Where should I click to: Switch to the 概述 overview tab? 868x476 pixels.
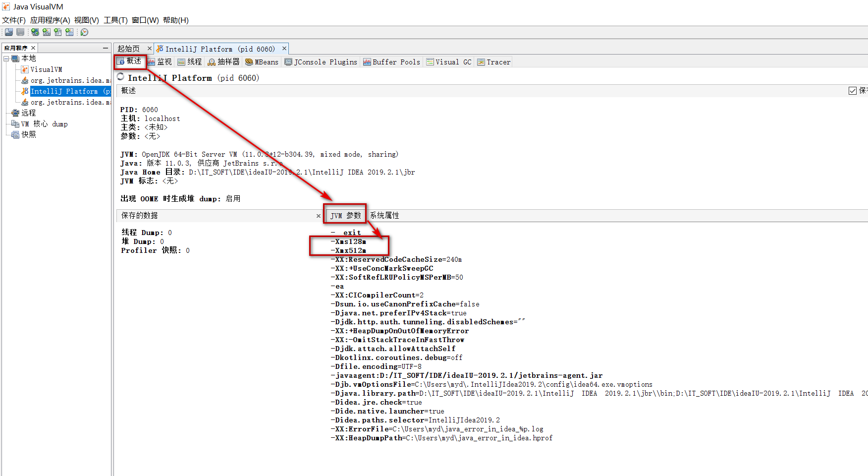130,61
